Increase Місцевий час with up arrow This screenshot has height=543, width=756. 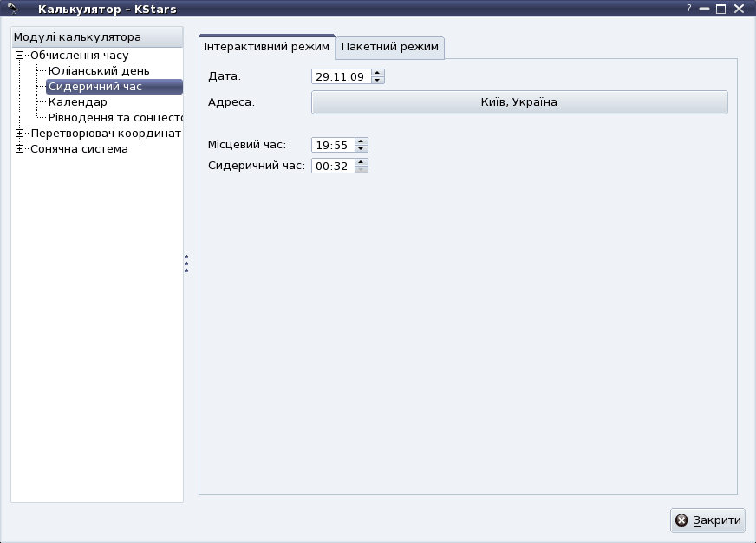362,141
